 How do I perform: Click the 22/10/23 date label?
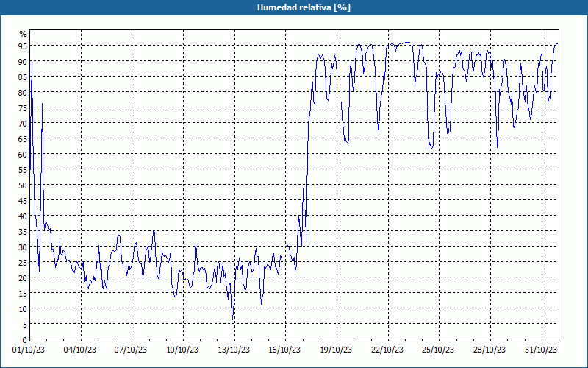coord(387,350)
